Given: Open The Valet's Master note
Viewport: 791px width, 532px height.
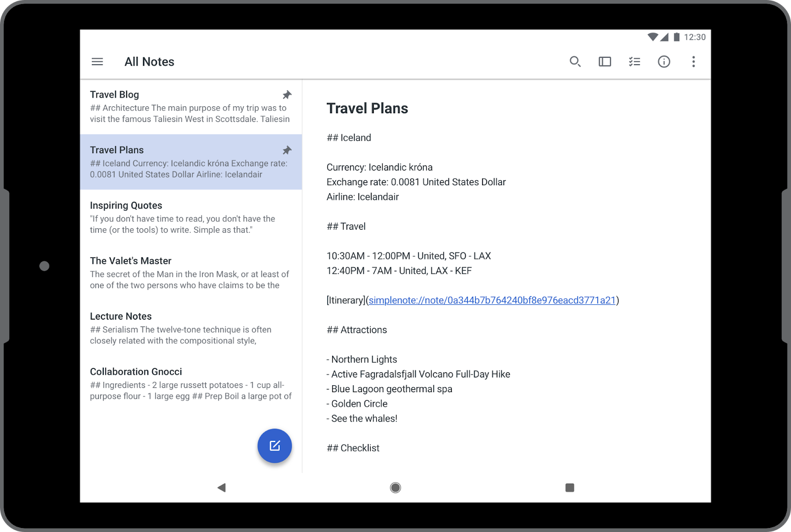Looking at the screenshot, I should pyautogui.click(x=191, y=273).
